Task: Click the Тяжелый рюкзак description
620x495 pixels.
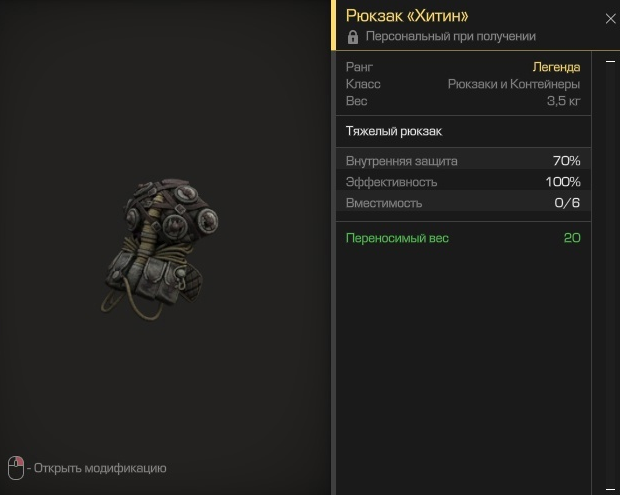Action: tap(394, 131)
